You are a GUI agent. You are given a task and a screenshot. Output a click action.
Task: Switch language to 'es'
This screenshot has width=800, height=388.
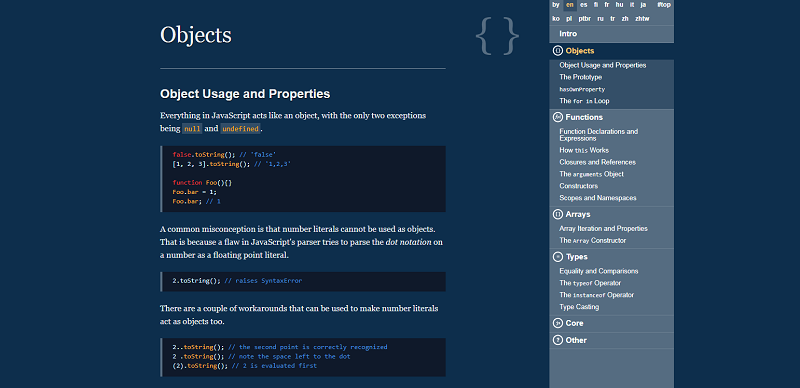pos(584,5)
